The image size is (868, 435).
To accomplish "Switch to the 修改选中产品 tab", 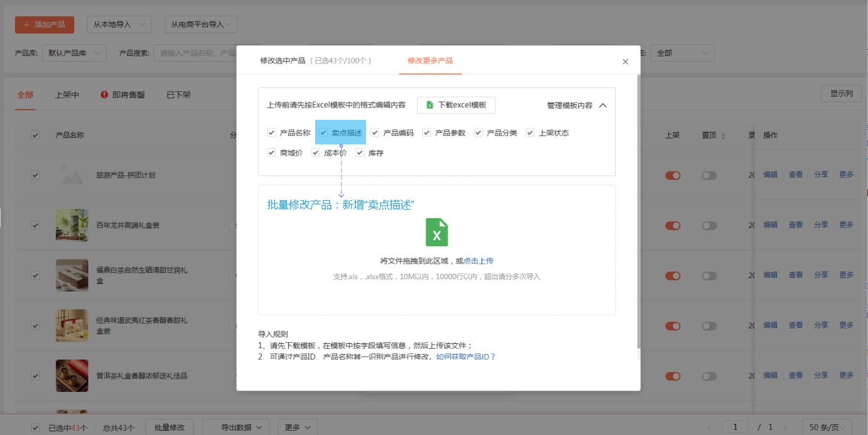I will pos(282,61).
